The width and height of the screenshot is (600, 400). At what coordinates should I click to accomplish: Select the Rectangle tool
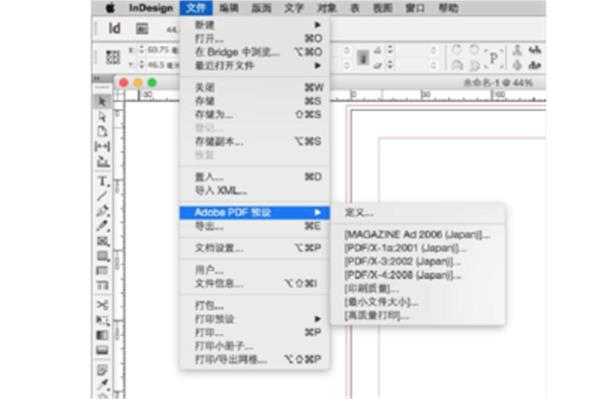click(102, 256)
